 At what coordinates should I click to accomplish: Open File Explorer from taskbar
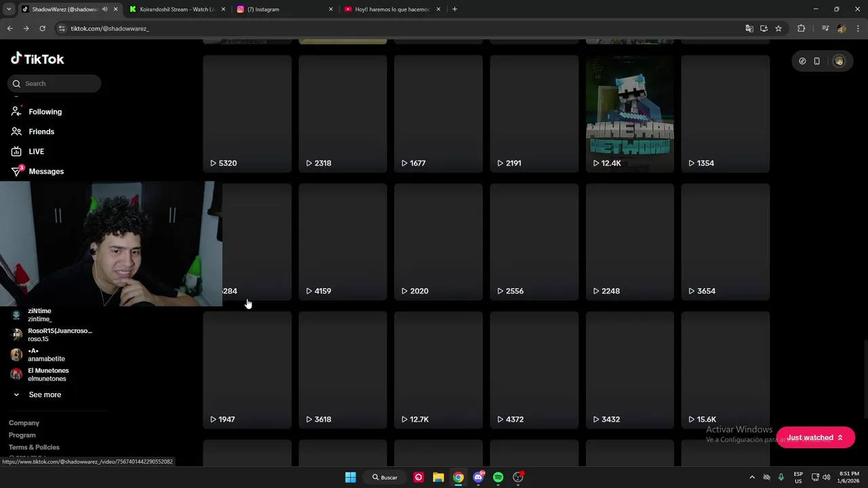pos(438,477)
